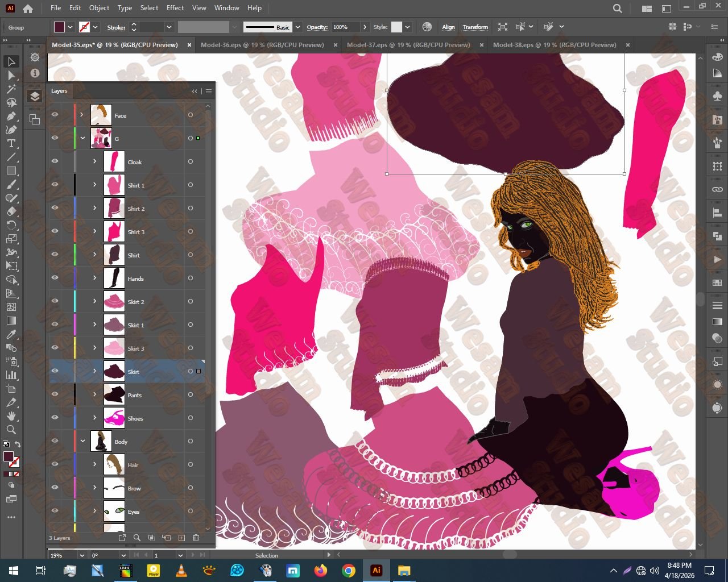
Task: Toggle visibility of Shirt 1
Action: click(x=55, y=185)
